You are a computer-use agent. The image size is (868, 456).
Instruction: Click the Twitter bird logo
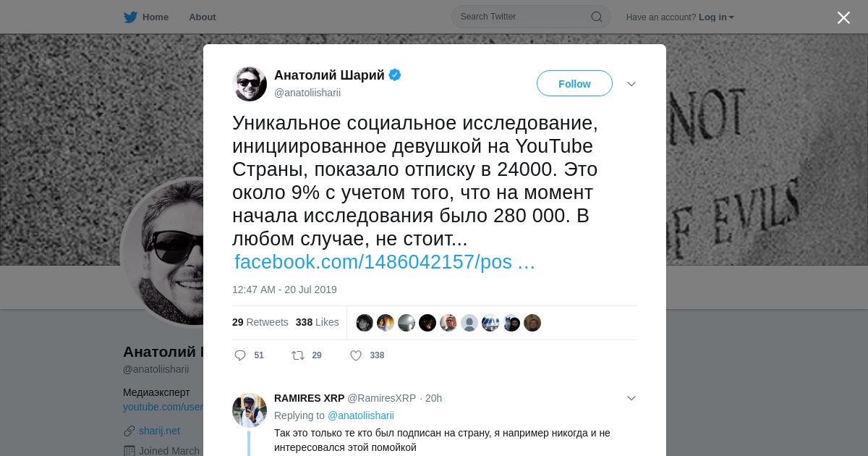(x=130, y=17)
